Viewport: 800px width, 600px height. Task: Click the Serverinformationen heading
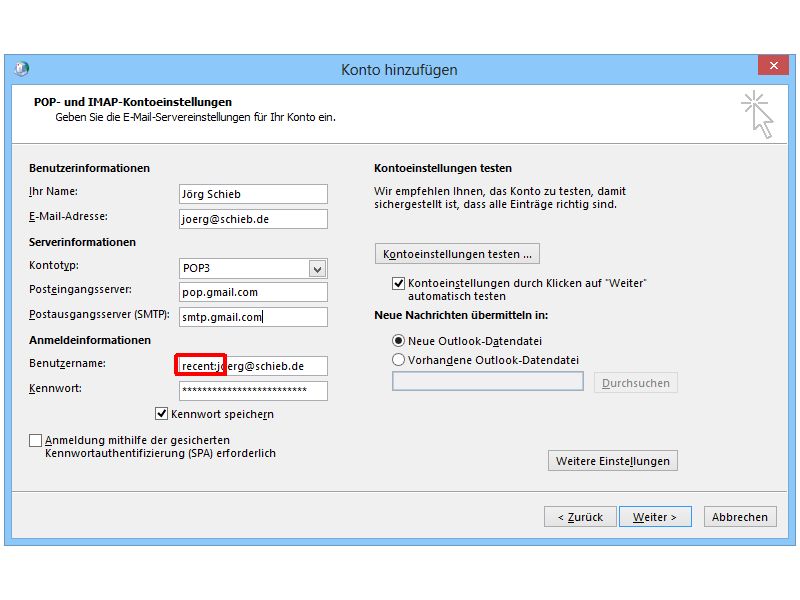(x=82, y=242)
